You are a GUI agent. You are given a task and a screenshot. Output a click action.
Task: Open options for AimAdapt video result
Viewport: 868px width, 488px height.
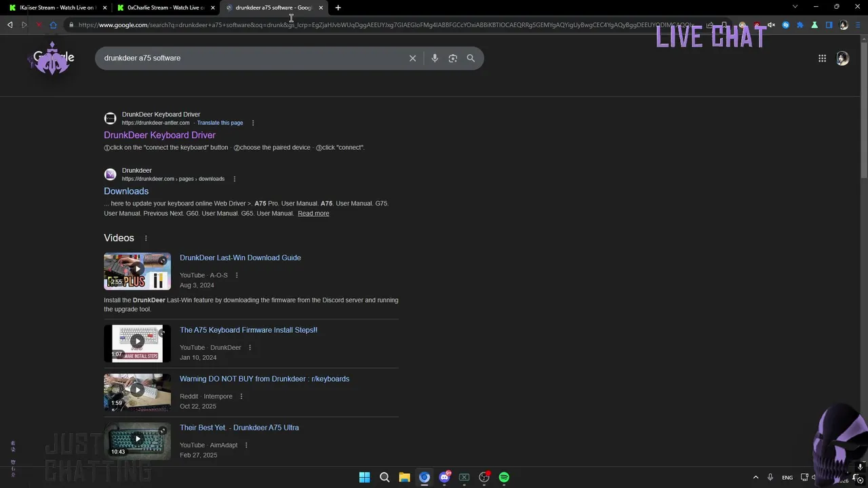click(x=246, y=445)
